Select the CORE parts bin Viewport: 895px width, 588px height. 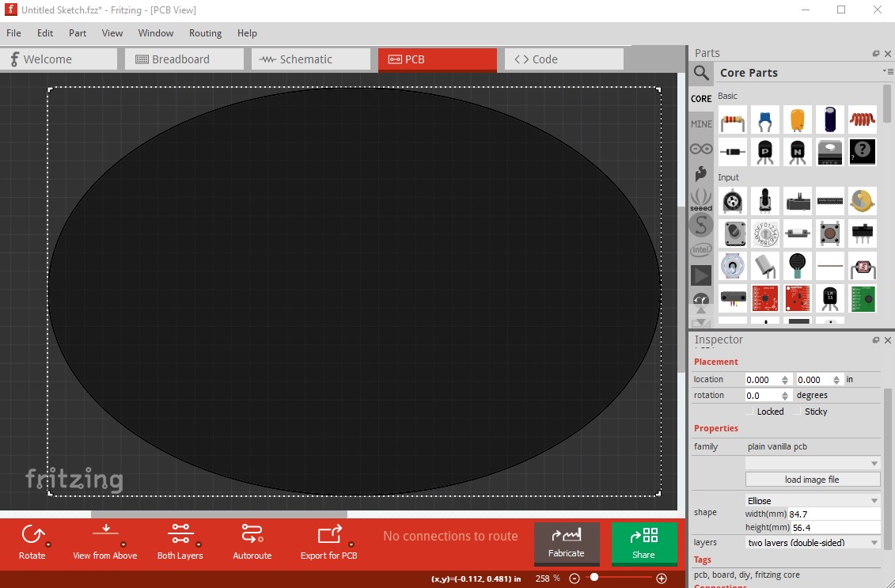coord(701,99)
